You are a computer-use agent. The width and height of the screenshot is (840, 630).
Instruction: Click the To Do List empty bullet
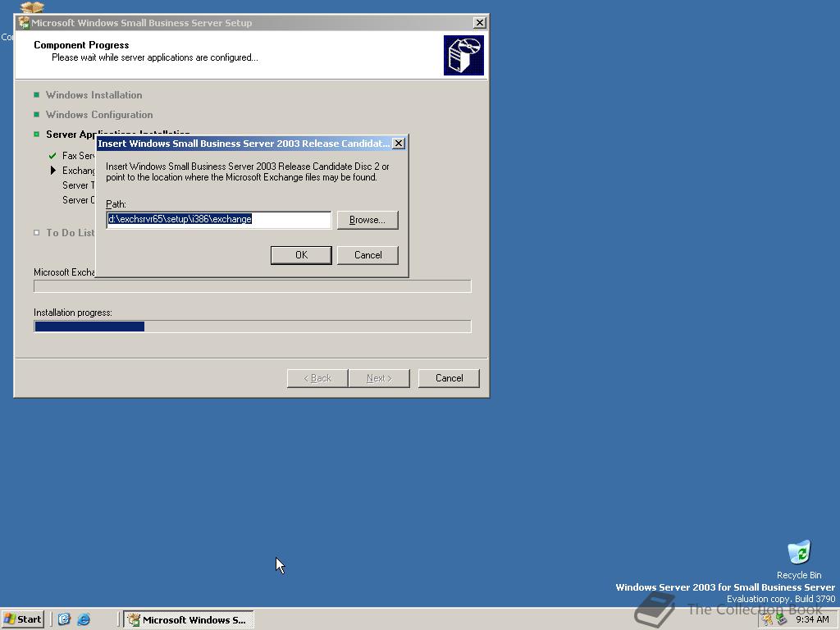coord(36,232)
